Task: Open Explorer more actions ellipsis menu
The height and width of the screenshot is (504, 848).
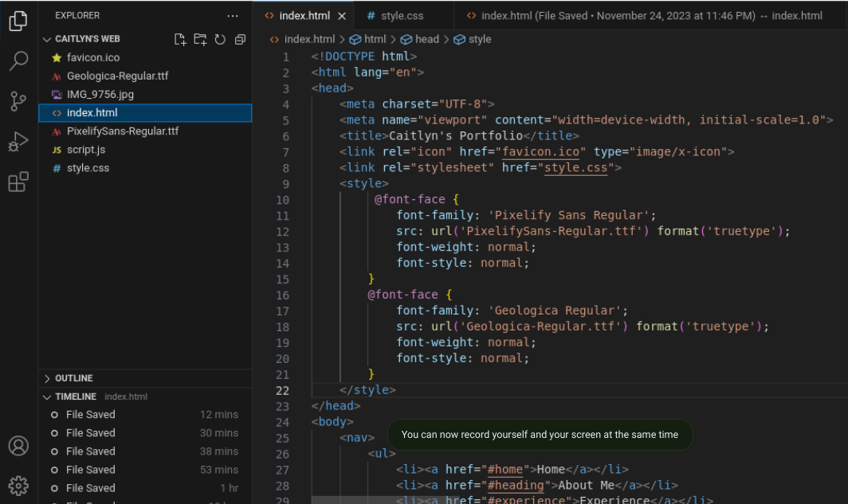Action: click(233, 15)
